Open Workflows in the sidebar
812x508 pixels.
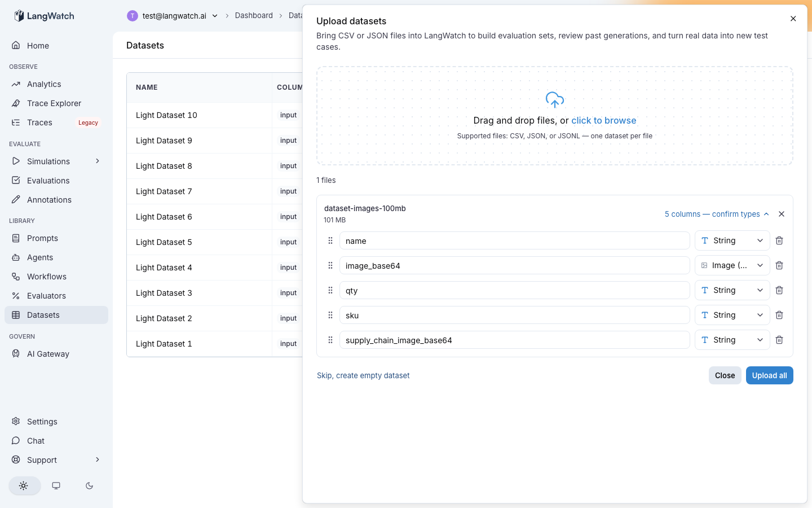56,277
